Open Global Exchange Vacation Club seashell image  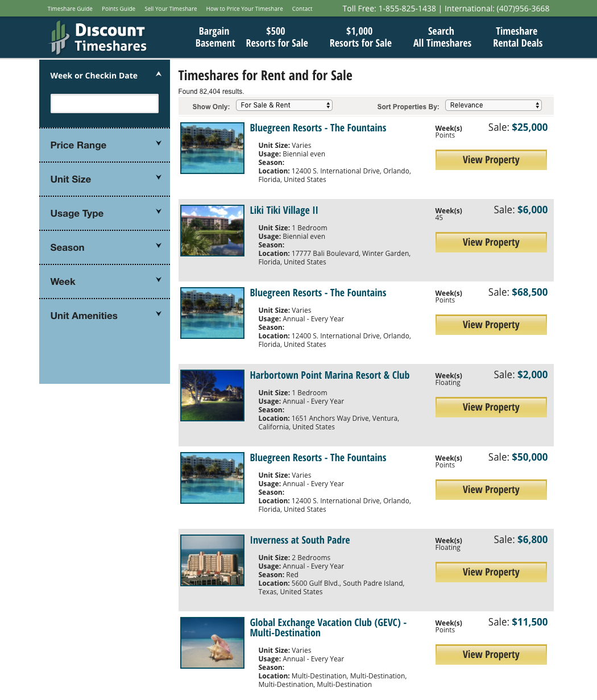coord(212,643)
